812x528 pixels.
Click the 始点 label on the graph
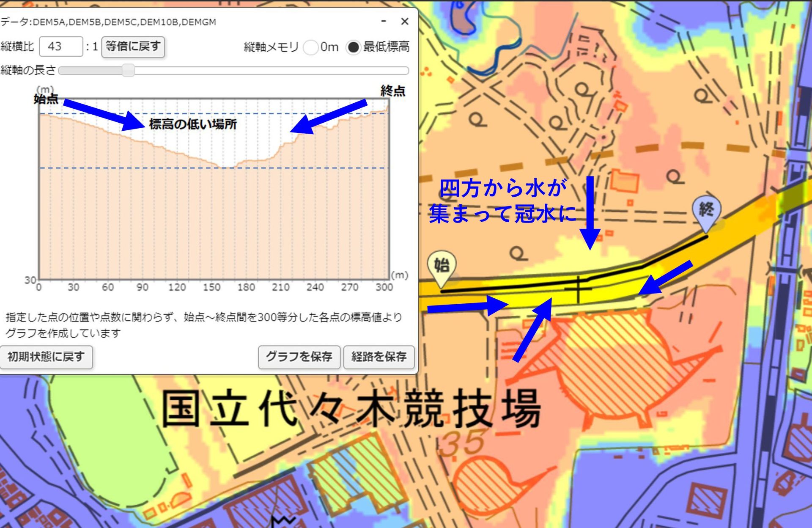coord(46,99)
